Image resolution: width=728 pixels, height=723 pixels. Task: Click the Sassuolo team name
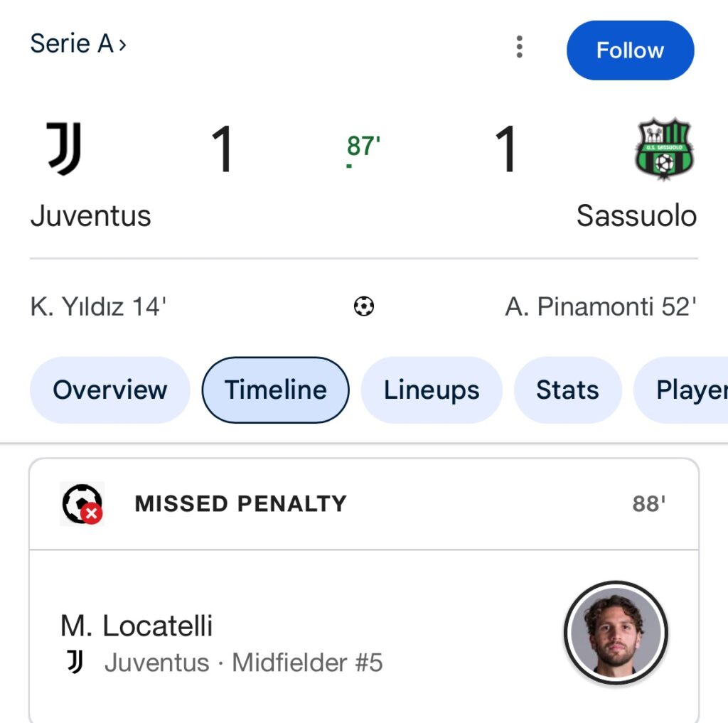click(636, 215)
